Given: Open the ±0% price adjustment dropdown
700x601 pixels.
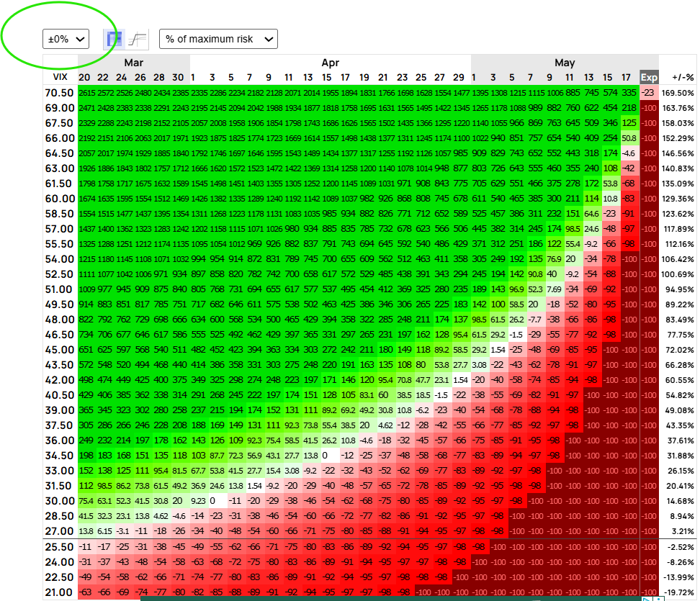Looking at the screenshot, I should 65,40.
